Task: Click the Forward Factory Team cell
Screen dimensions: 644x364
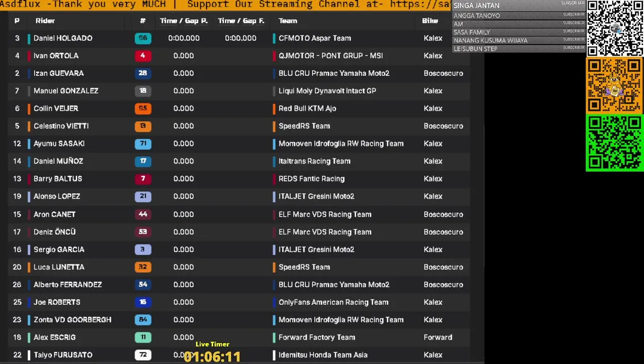Action: 317,337
